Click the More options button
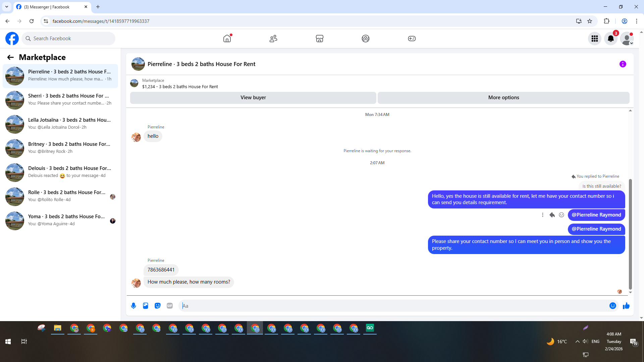 (503, 98)
